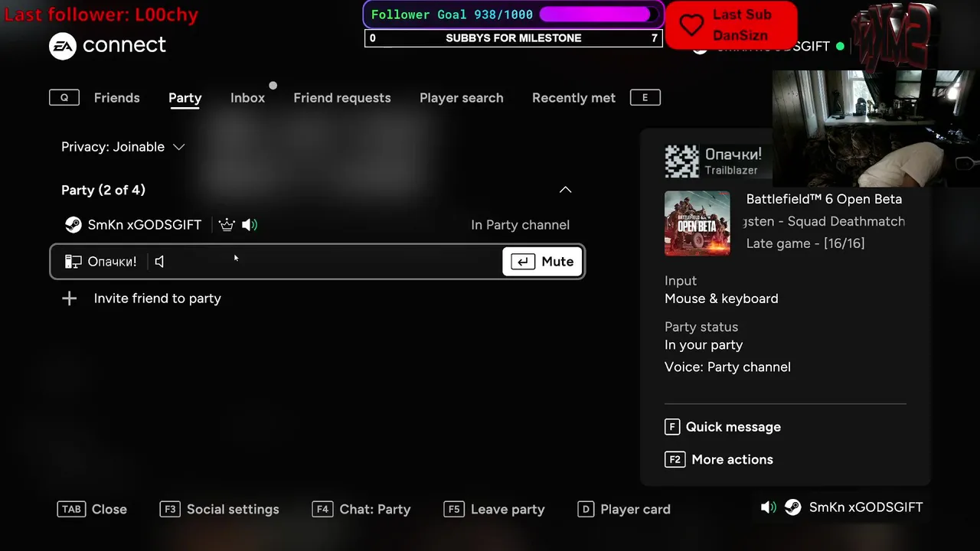This screenshot has height=551, width=980.
Task: Click the party leader crown icon
Action: 227,225
